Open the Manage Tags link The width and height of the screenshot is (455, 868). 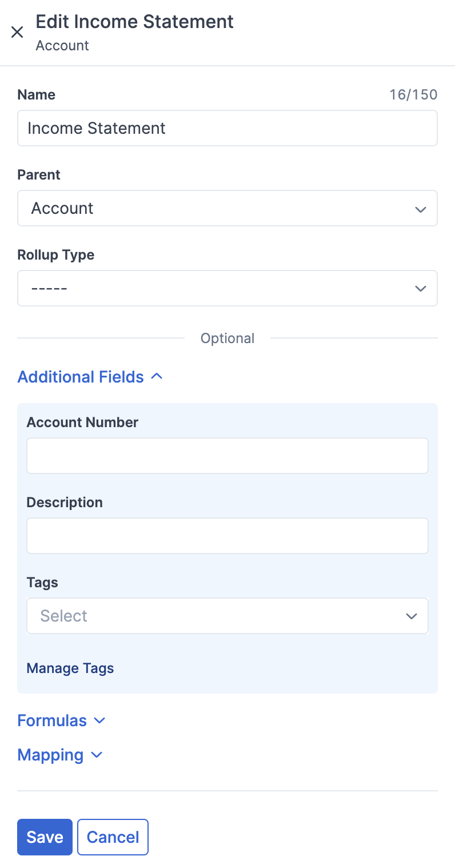(x=70, y=668)
